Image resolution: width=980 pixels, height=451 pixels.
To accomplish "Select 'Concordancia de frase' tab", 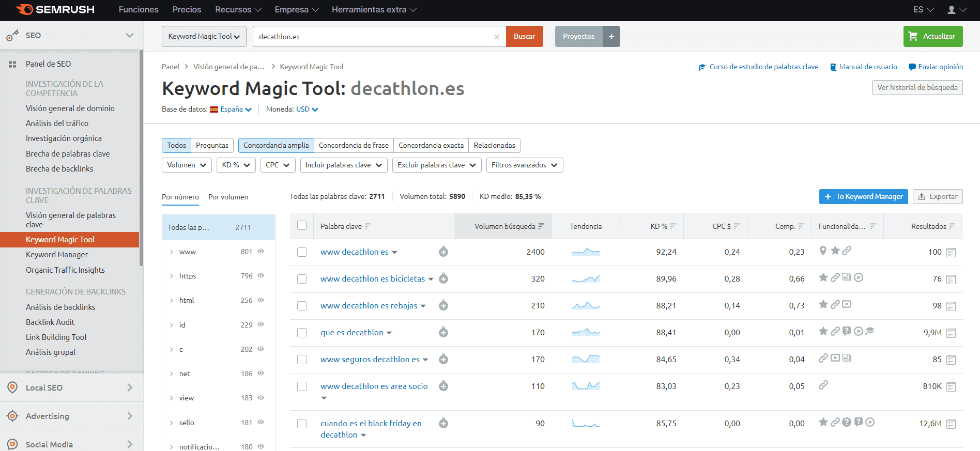I will pyautogui.click(x=354, y=145).
